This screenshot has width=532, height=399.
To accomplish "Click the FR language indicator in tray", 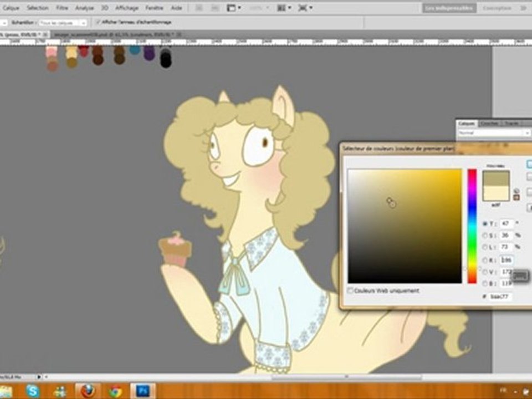I will point(503,391).
